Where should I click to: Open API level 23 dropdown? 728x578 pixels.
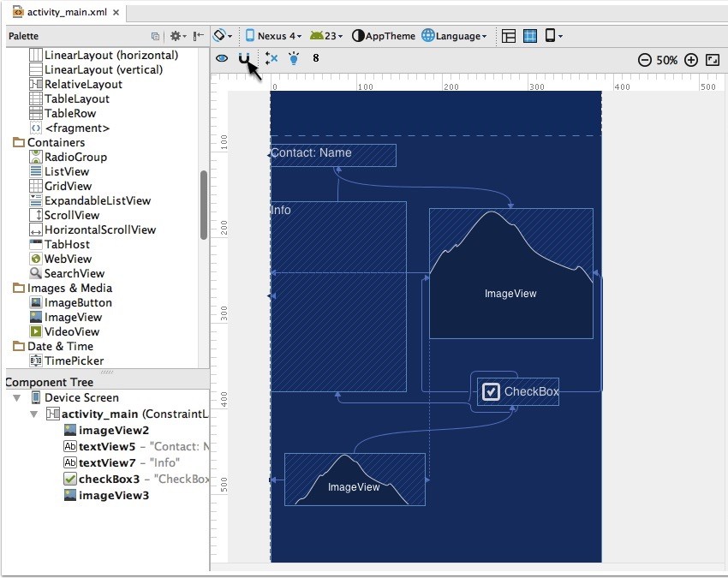[x=326, y=36]
